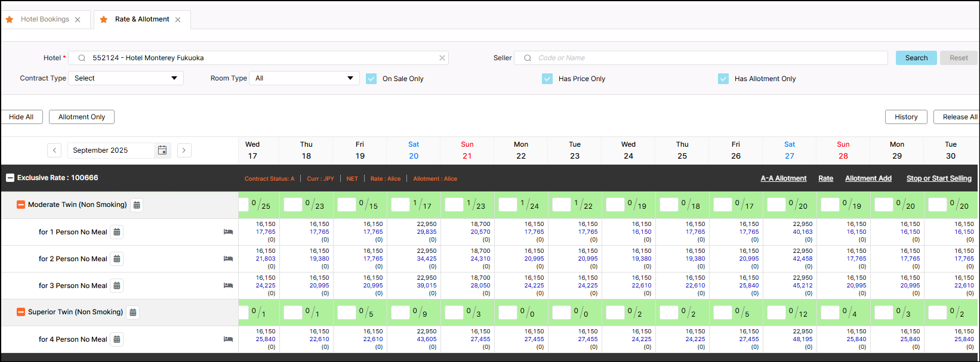Open the Stop or Start Selling link
Screen dimensions: 980x362
click(x=938, y=178)
